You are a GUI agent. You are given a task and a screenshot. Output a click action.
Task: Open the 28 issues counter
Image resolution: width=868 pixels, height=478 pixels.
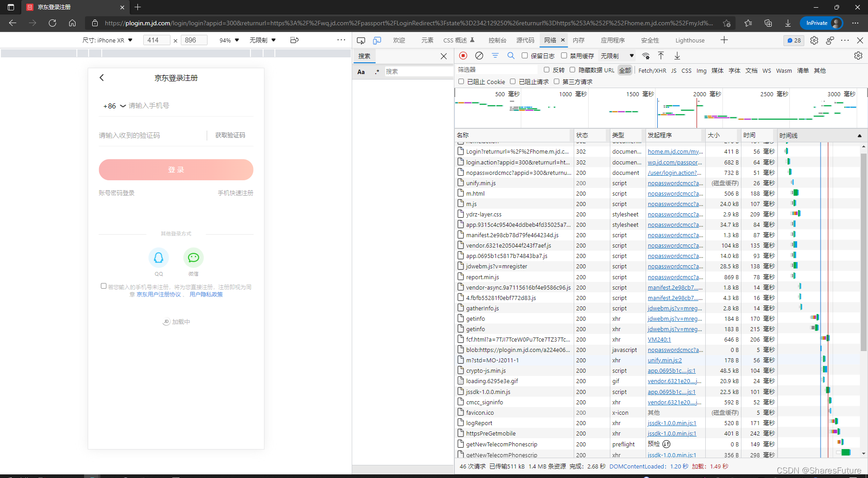click(x=794, y=40)
